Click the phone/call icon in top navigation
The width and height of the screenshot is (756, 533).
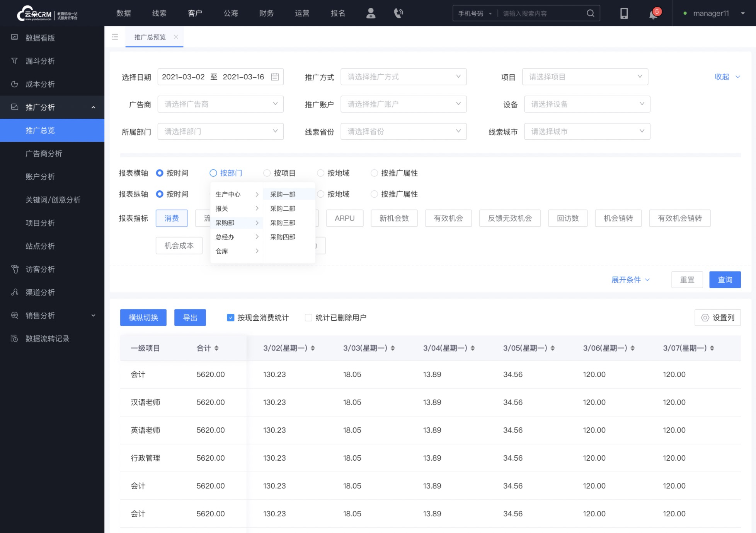coord(398,13)
